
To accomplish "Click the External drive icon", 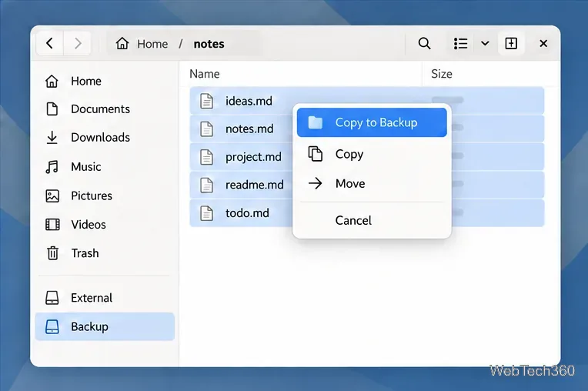I will point(52,298).
